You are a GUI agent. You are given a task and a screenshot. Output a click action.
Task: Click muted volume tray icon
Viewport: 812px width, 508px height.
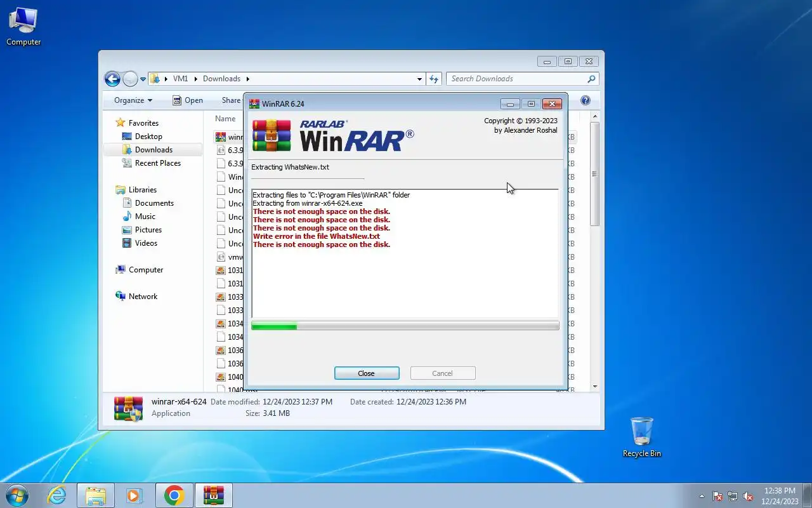point(749,496)
